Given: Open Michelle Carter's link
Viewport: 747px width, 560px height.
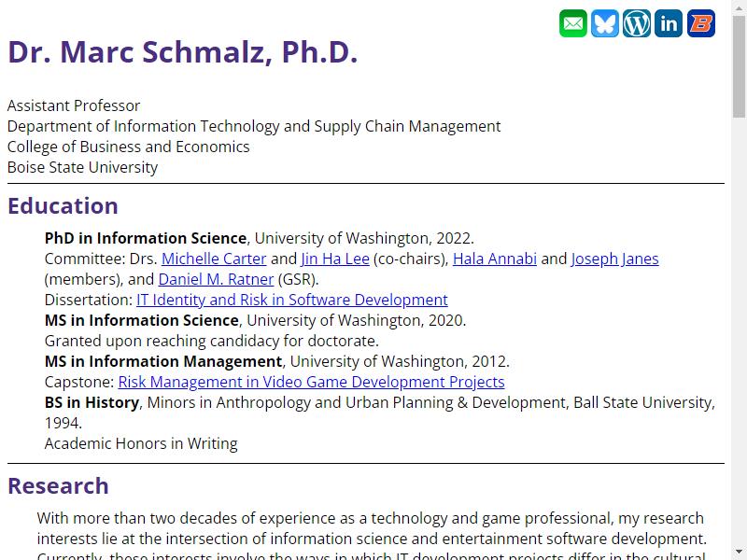Looking at the screenshot, I should 214,259.
